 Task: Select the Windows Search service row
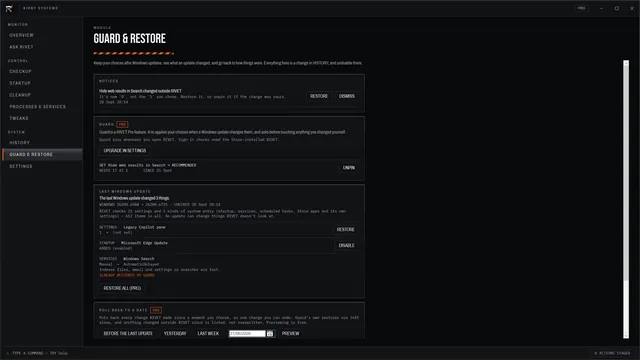pyautogui.click(x=229, y=267)
